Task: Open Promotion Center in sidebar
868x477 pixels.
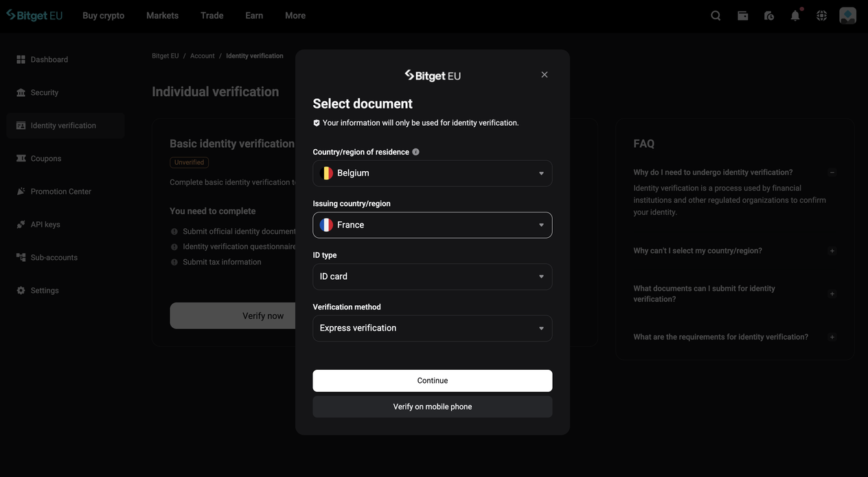Action: tap(65, 192)
